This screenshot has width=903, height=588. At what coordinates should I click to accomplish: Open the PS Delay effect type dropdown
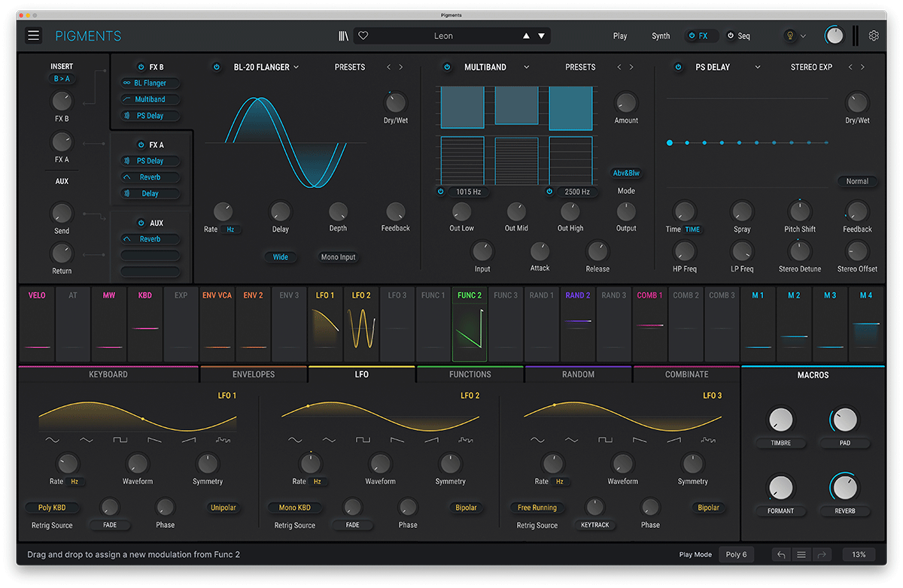pos(757,67)
